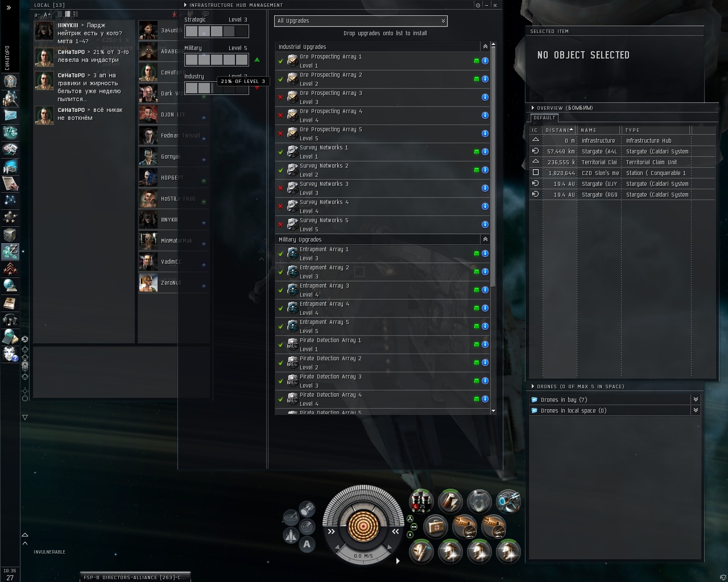The image size is (728, 582).
Task: Show info for Ore Prospecting Array 3
Action: pyautogui.click(x=485, y=97)
